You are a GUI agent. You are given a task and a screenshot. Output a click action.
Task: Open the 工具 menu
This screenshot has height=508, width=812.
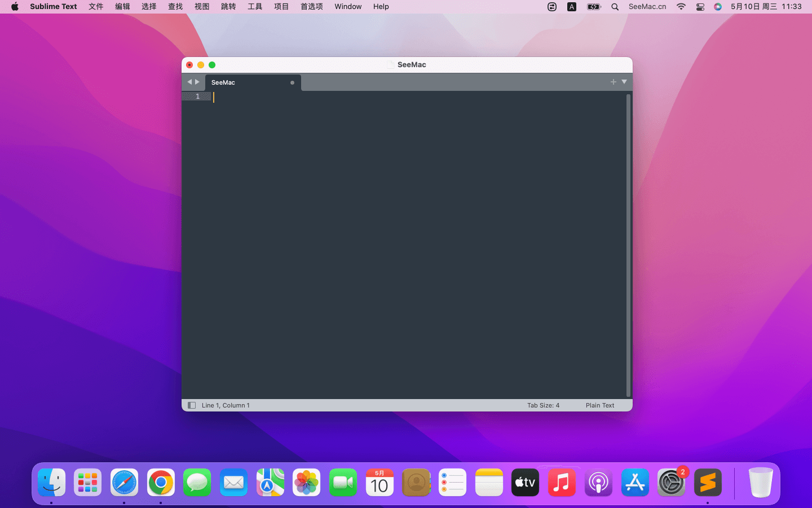255,7
